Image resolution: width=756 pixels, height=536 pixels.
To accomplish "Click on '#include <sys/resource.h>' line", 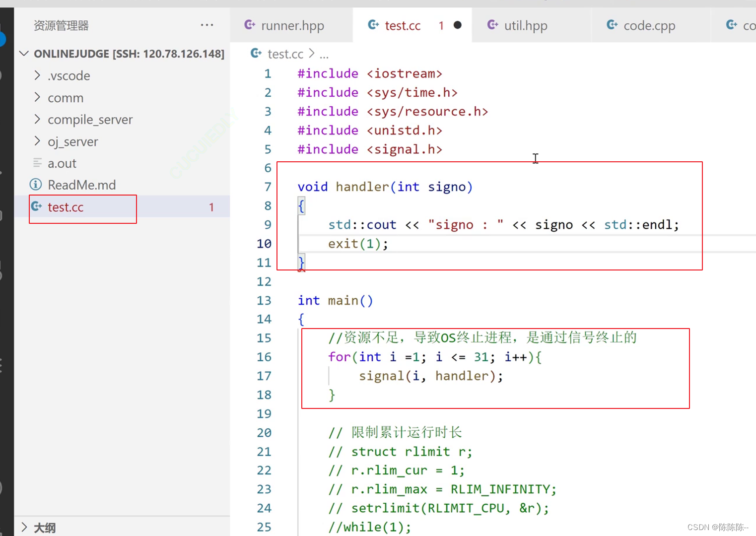I will 393,111.
